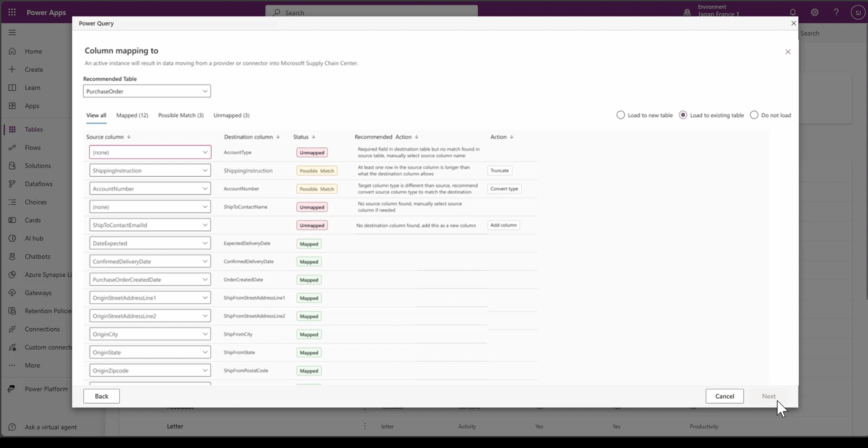The height and width of the screenshot is (448, 868).
Task: Click the Letter table name
Action: tap(175, 426)
